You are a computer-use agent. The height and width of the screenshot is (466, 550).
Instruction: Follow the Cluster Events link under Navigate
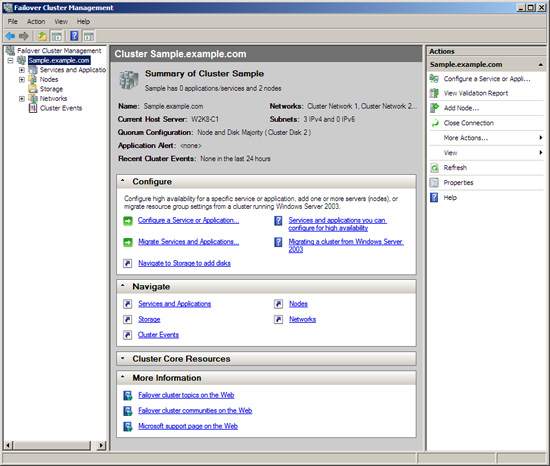158,335
